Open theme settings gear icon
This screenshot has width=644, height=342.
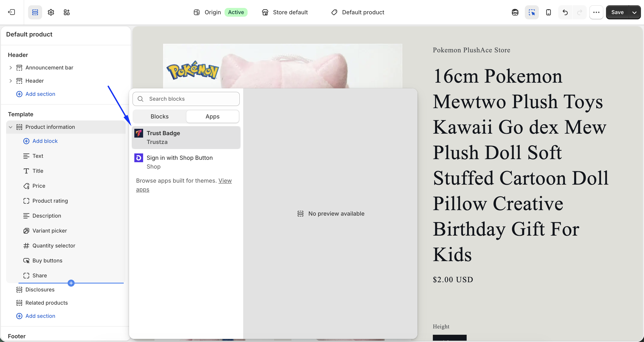(51, 12)
